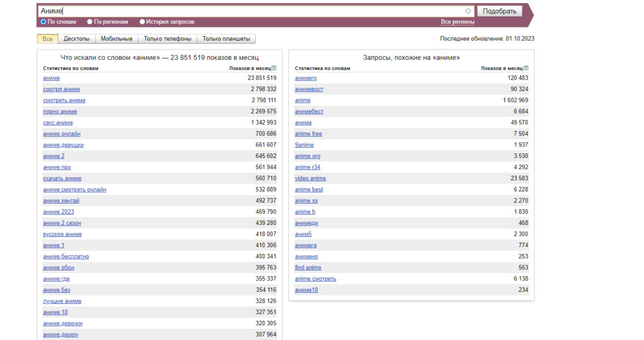The image size is (644, 340).
Task: Select the "По словам" radio button
Action: pos(44,22)
